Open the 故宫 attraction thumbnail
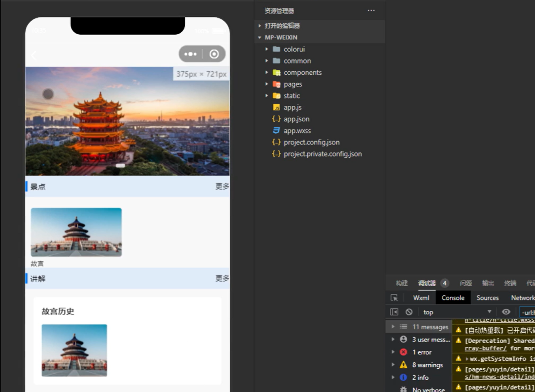Screen dimensions: 535x392 tap(76, 232)
